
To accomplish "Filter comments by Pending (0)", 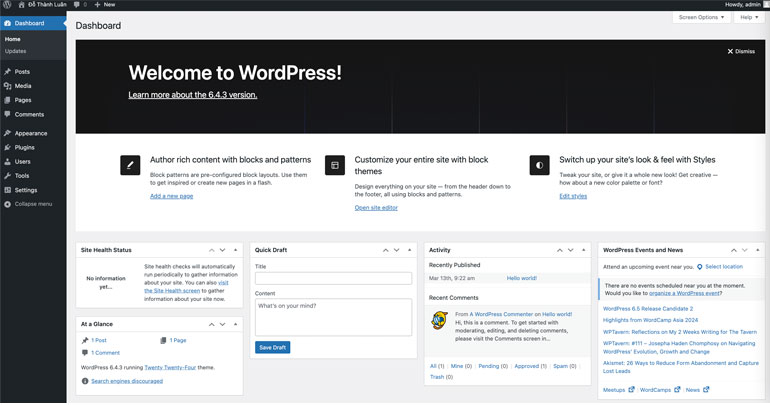I will pyautogui.click(x=493, y=366).
